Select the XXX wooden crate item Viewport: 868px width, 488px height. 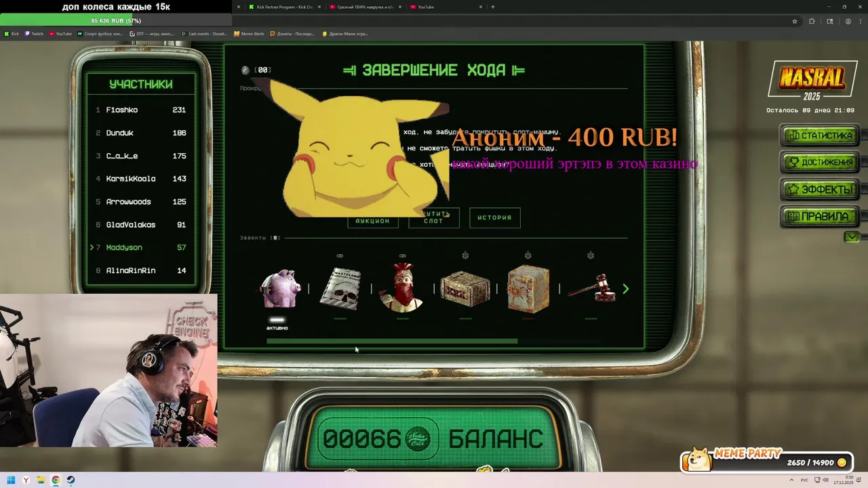pyautogui.click(x=465, y=289)
